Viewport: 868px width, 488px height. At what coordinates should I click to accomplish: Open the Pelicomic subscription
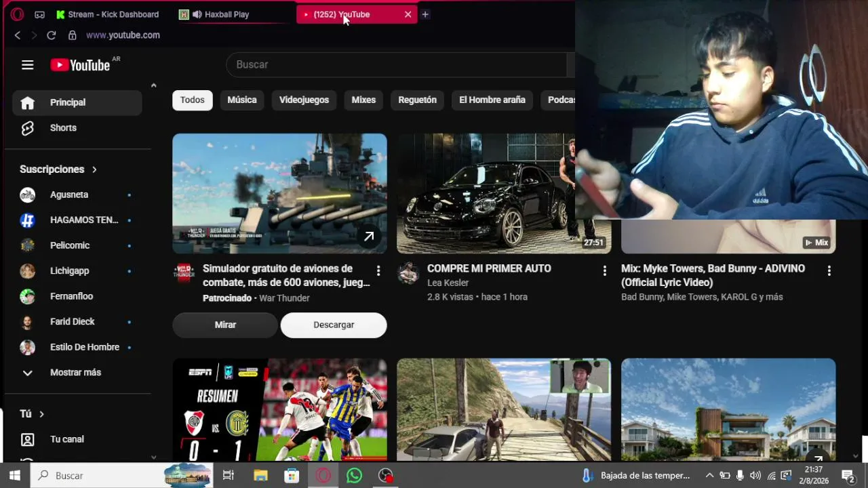77,245
